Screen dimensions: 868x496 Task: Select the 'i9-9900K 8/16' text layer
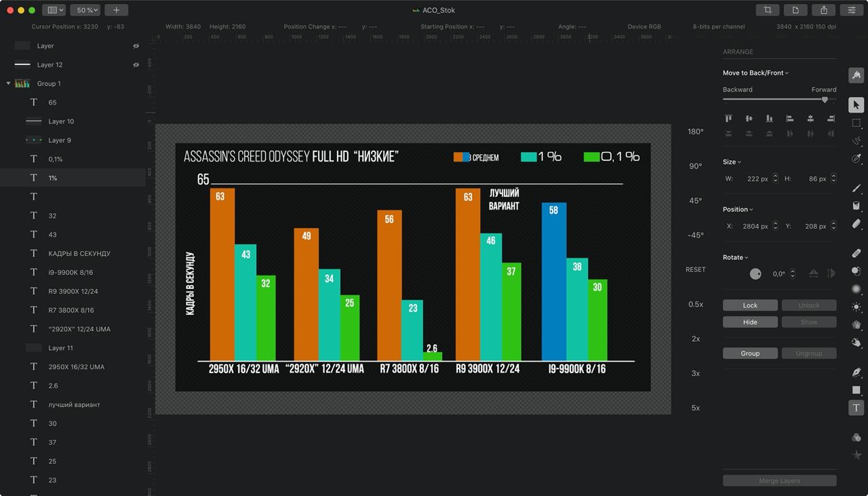coord(73,272)
